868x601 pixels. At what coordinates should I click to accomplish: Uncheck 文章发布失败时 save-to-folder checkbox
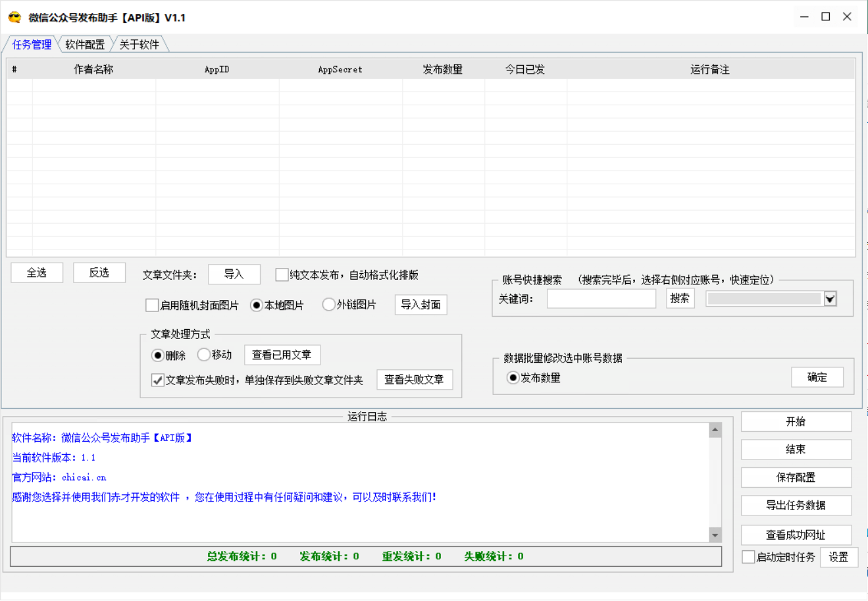pyautogui.click(x=158, y=380)
